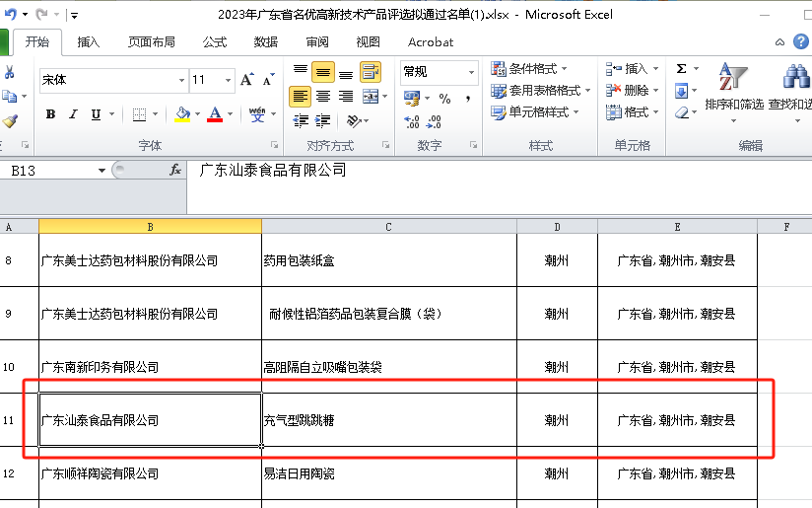Open the 公式 ribbon tab
Screen dimensions: 812x508
point(215,42)
